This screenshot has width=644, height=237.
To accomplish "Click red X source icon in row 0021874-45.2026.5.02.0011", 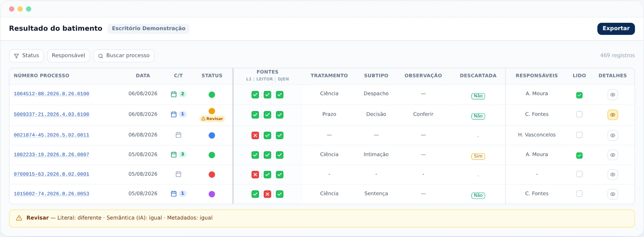I will pos(255,135).
